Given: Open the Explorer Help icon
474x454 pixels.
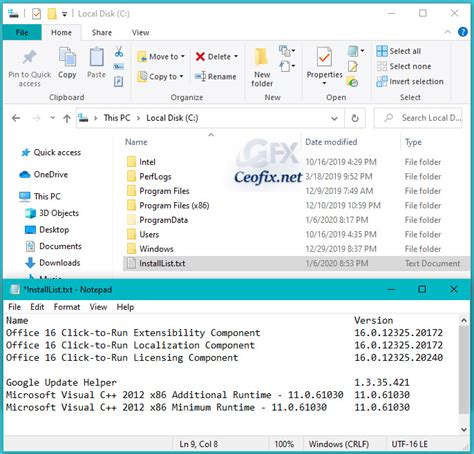Looking at the screenshot, I should [463, 32].
